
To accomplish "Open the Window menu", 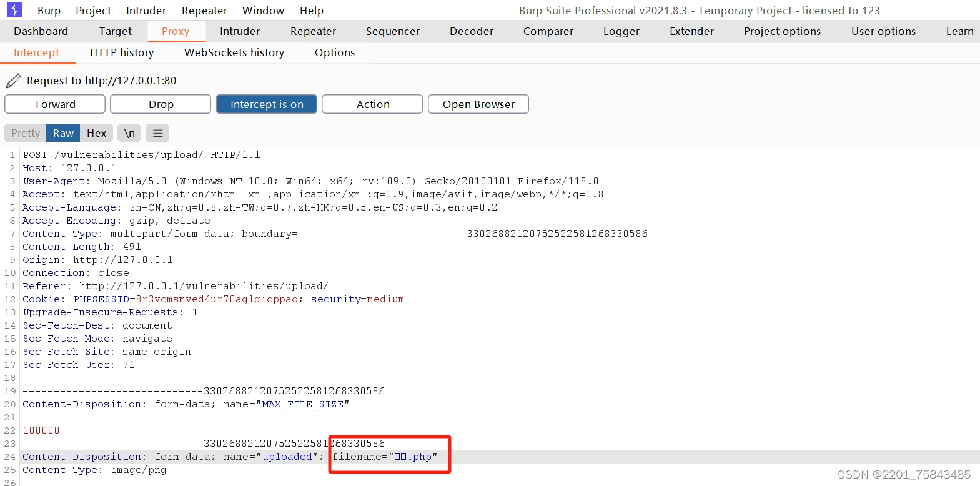I will click(263, 11).
